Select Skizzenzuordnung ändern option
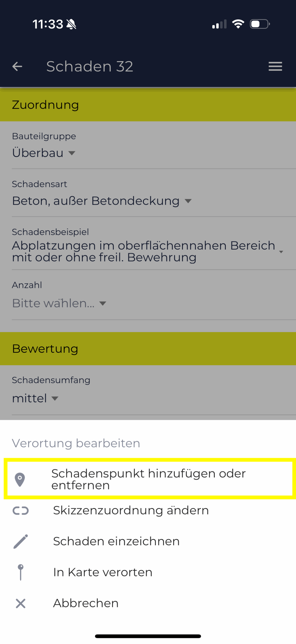Image resolution: width=296 pixels, height=644 pixels. [131, 510]
